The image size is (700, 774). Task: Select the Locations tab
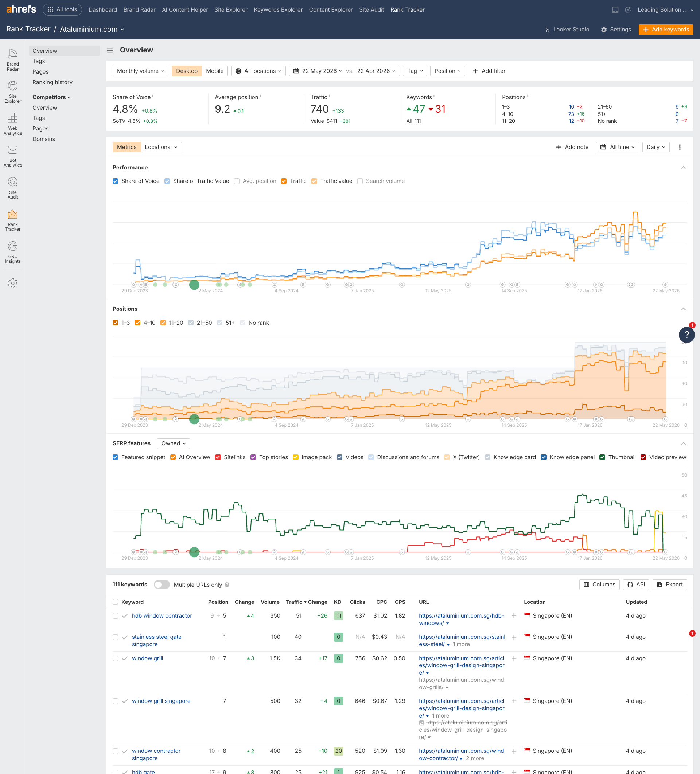[x=161, y=147]
